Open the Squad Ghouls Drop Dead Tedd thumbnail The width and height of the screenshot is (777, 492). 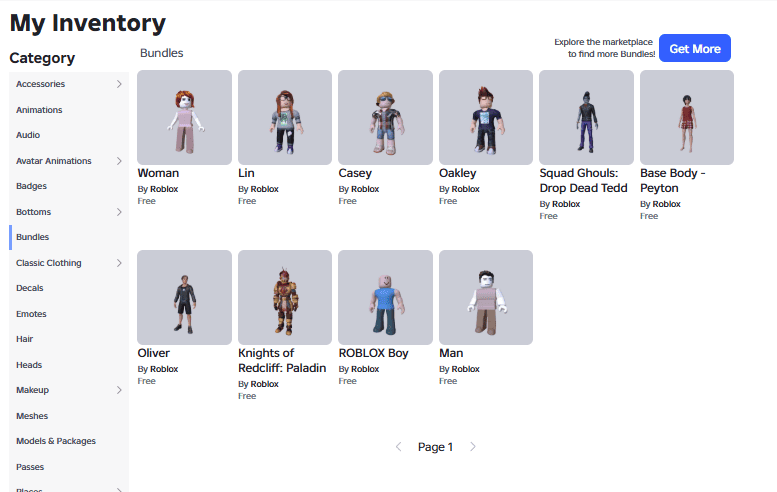[x=586, y=117]
